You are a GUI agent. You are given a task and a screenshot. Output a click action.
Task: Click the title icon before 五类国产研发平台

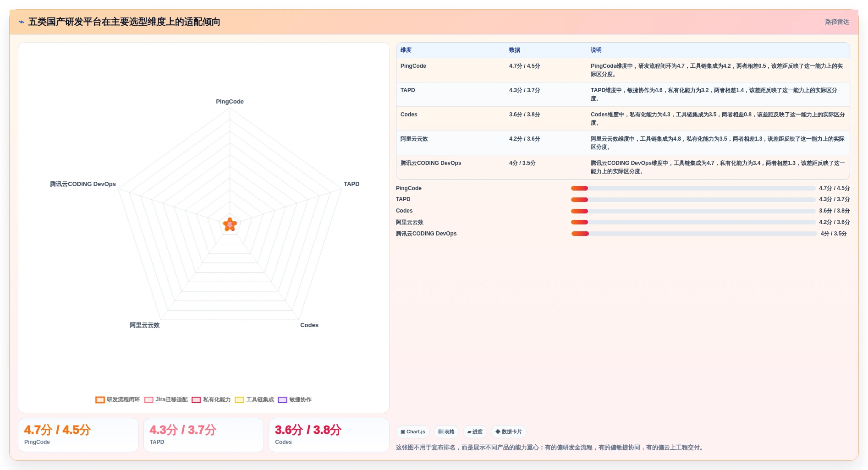tap(22, 22)
